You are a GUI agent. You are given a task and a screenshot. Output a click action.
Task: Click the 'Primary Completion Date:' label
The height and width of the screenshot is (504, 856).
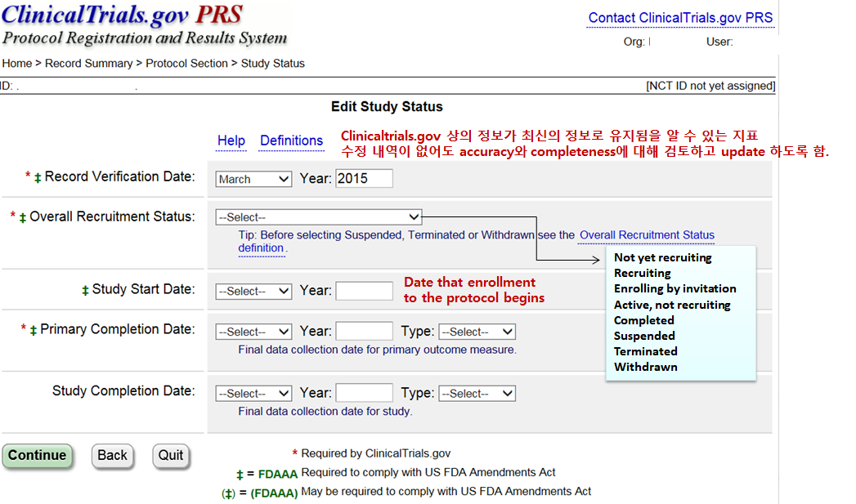point(118,329)
